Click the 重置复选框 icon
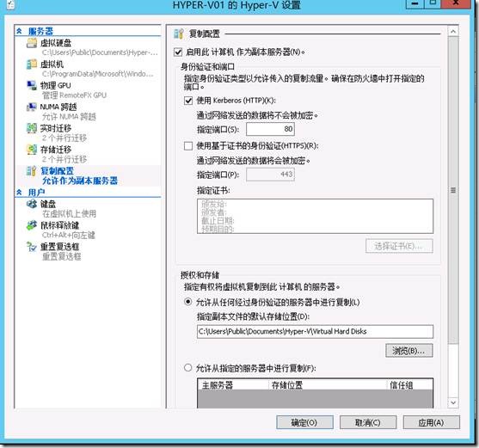This screenshot has width=479, height=448. (32, 247)
